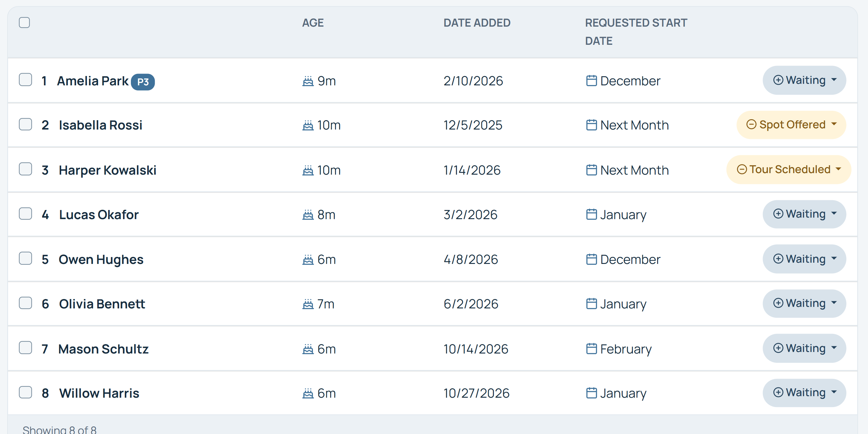Open Mason Schultz's Waiting status dropdown
Screen dimensions: 868x434
[x=804, y=348]
